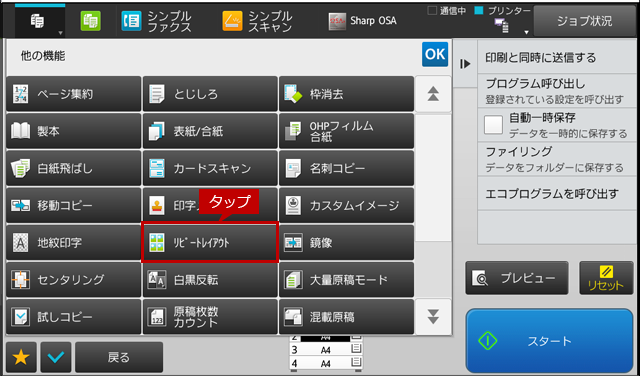Open 地紋印字 pattern print function
Image resolution: width=640 pixels, height=376 pixels.
[x=73, y=243]
